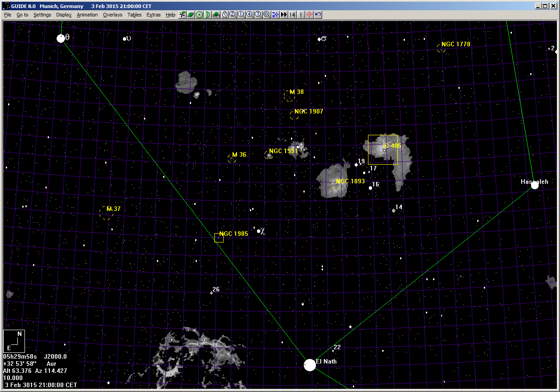Click the NGC 1985 label
The height and width of the screenshot is (392, 560).
point(233,234)
